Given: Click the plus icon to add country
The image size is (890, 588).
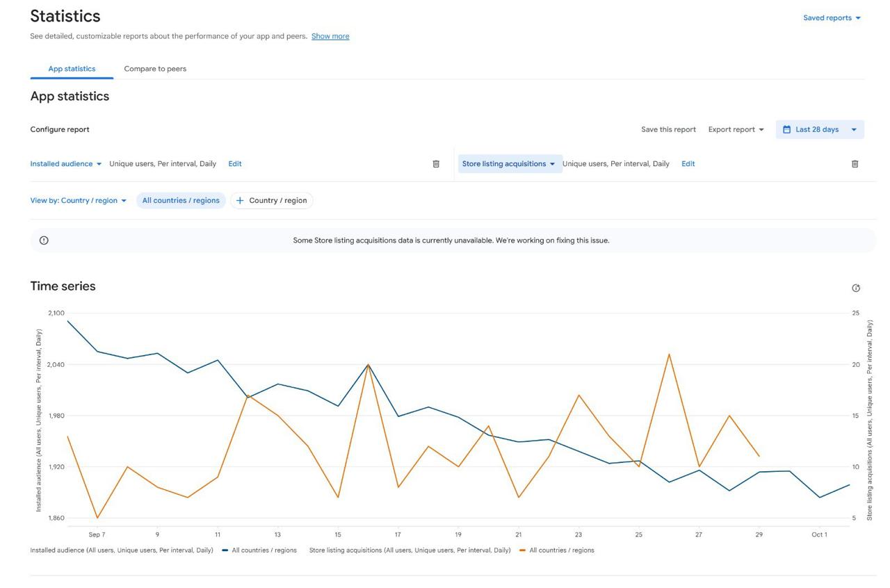Looking at the screenshot, I should pyautogui.click(x=240, y=201).
